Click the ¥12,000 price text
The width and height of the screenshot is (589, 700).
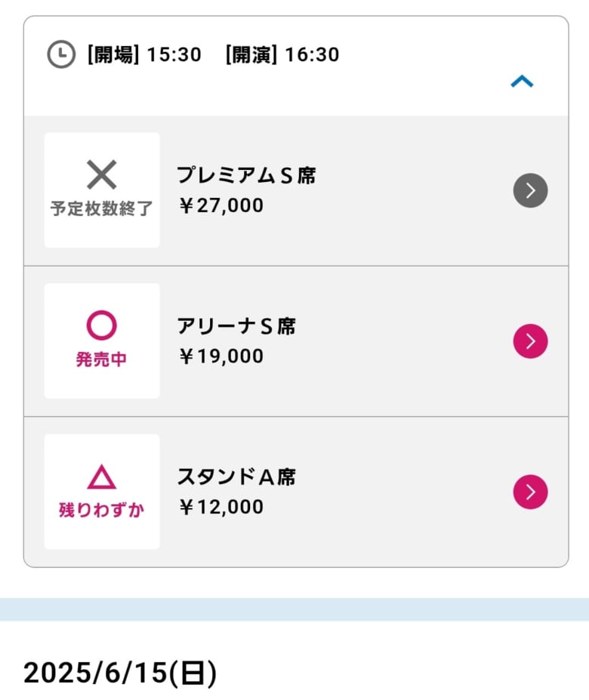click(221, 507)
